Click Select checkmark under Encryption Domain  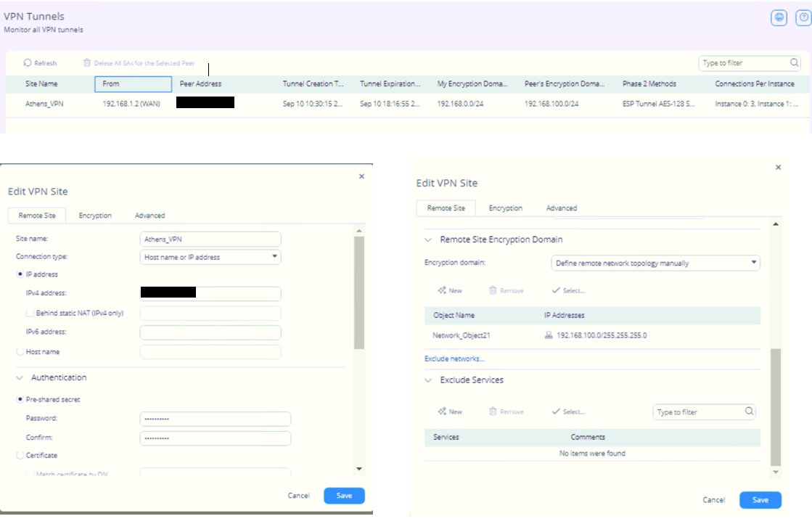[556, 290]
